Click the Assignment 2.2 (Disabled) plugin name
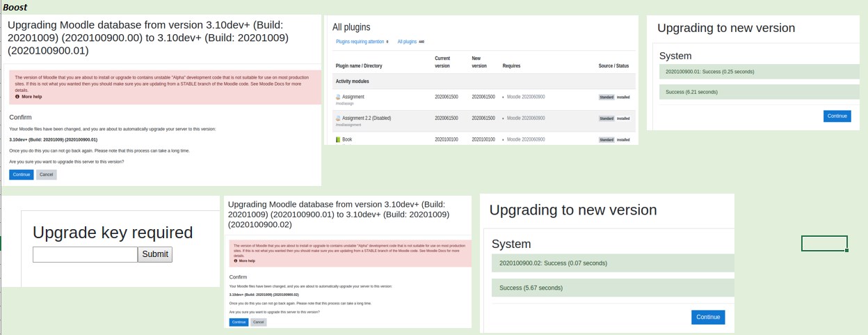This screenshot has height=335, width=868. (367, 118)
